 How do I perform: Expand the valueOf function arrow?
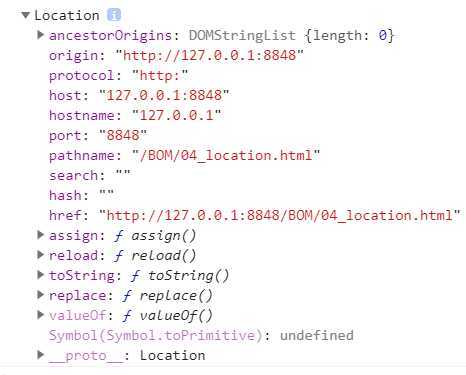coord(40,315)
